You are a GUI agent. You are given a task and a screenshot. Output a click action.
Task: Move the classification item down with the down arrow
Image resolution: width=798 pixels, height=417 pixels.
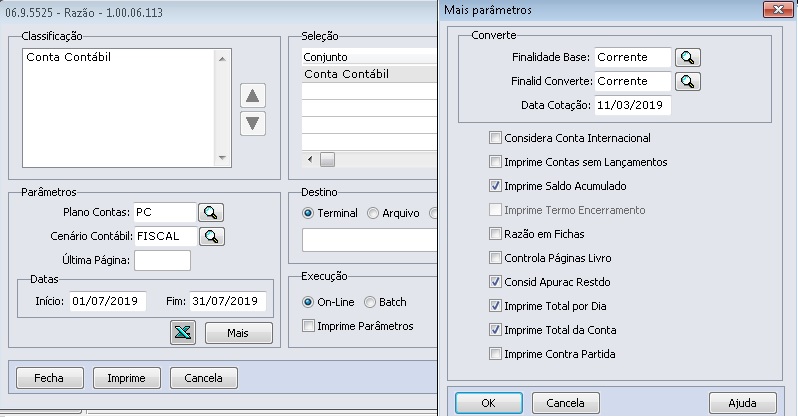252,124
